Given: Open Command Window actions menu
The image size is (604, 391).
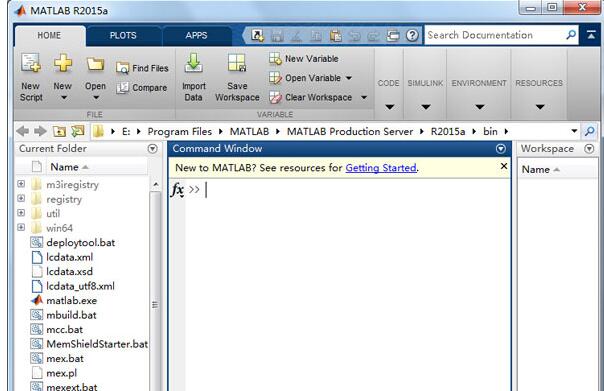Looking at the screenshot, I should tap(501, 149).
